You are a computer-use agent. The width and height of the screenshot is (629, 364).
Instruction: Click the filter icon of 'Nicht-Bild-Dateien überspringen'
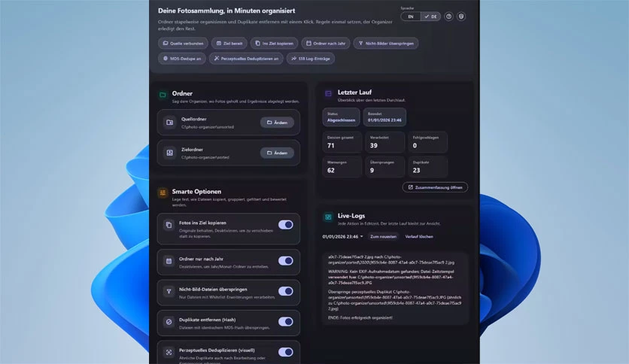click(169, 292)
